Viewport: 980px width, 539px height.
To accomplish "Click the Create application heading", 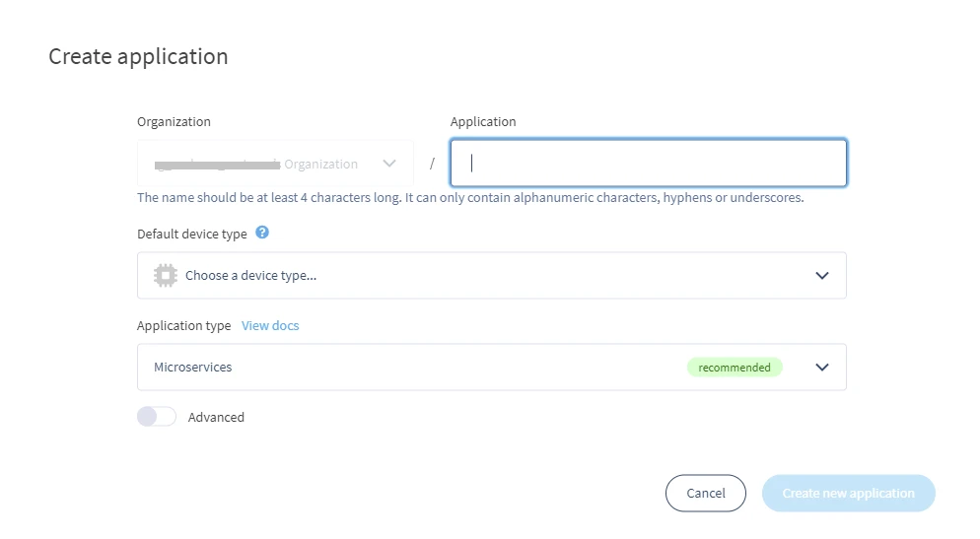I will (x=138, y=56).
